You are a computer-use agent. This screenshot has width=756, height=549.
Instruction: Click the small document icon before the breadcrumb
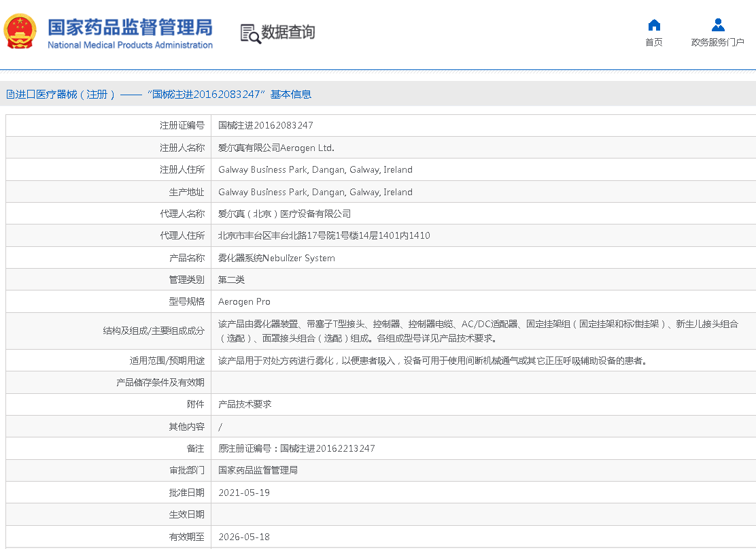pos(10,95)
